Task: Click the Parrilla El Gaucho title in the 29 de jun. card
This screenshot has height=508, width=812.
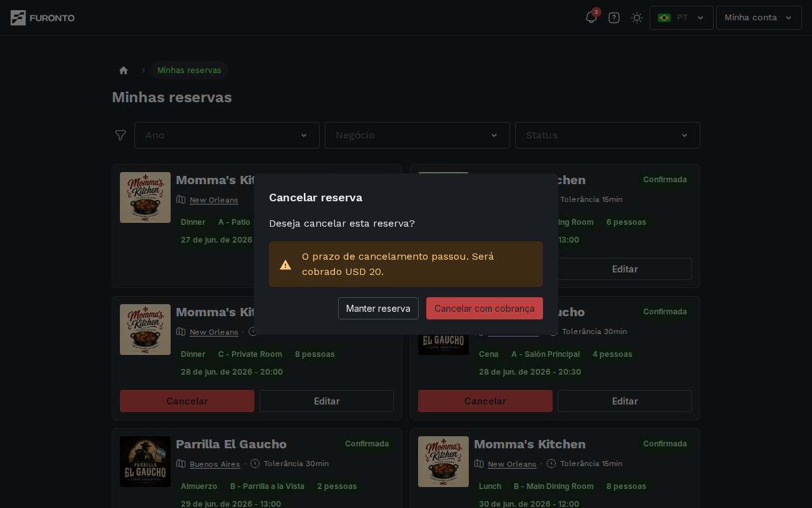Action: (231, 444)
